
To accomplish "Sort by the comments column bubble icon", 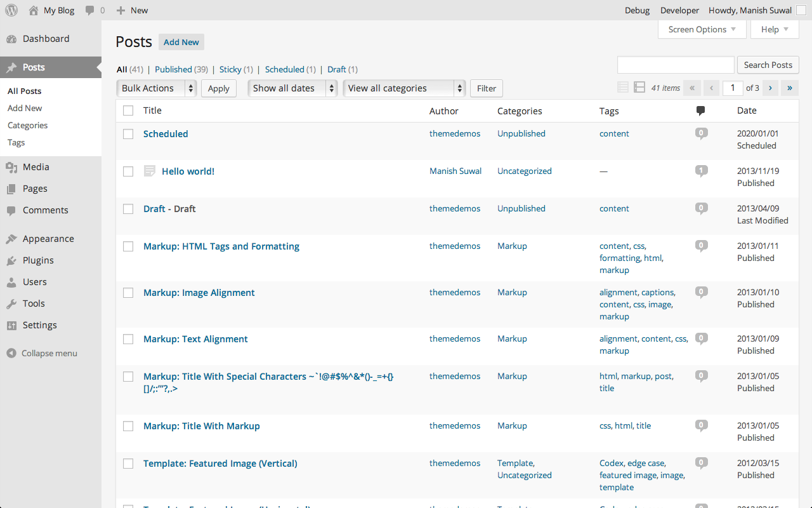I will tap(700, 110).
